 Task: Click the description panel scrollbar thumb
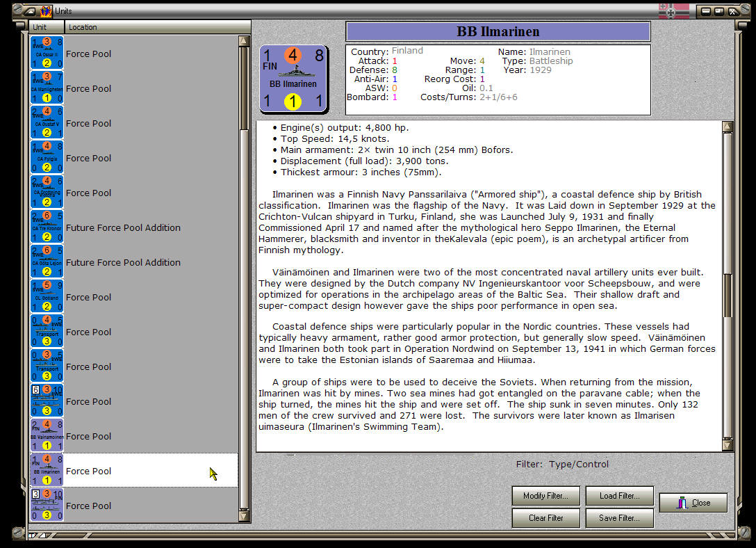click(728, 296)
